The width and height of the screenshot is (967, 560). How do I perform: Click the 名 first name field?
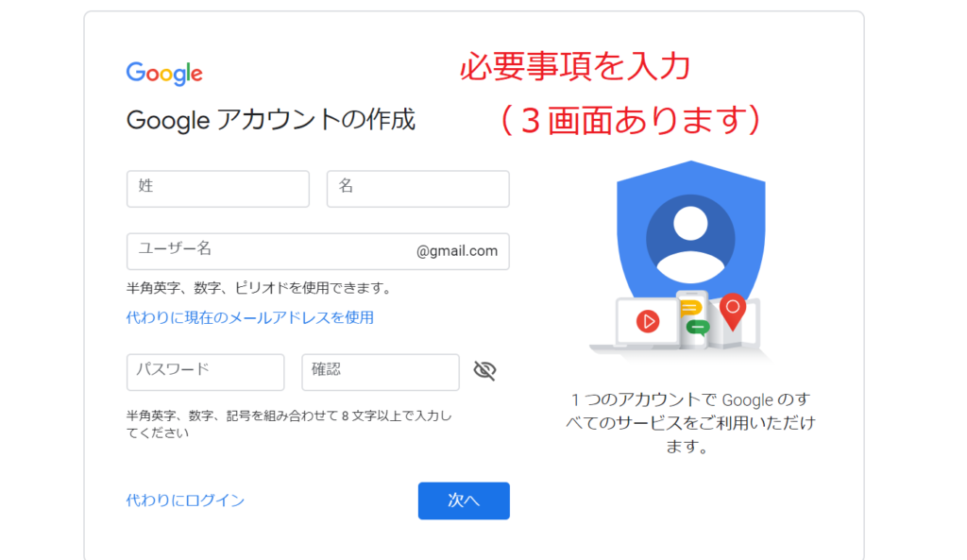[x=418, y=189]
